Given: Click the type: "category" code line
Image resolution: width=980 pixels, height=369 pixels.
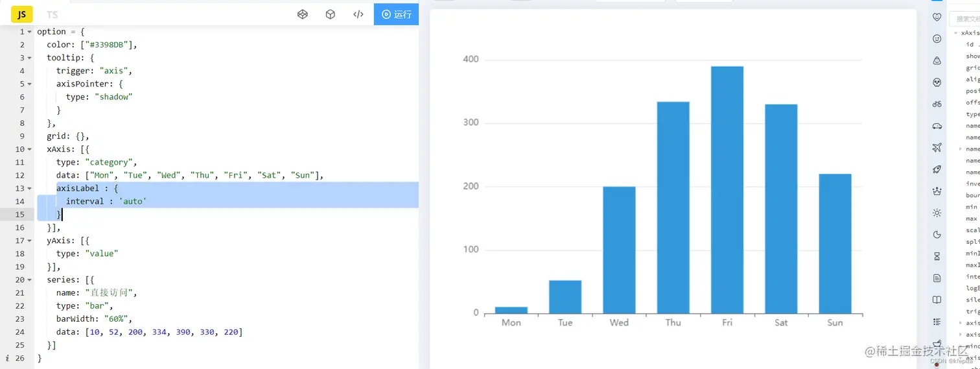Looking at the screenshot, I should (x=97, y=162).
